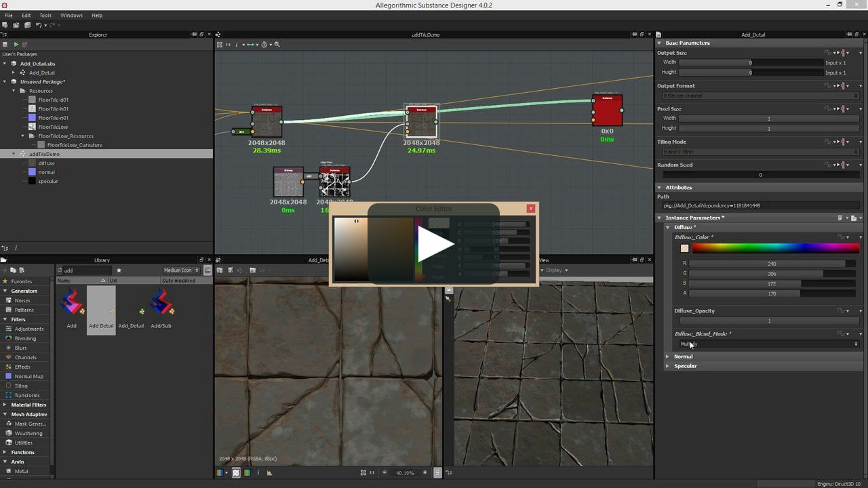Click the 2D view info 'i' icon
Viewport: 868px width, 488px height.
click(x=258, y=472)
